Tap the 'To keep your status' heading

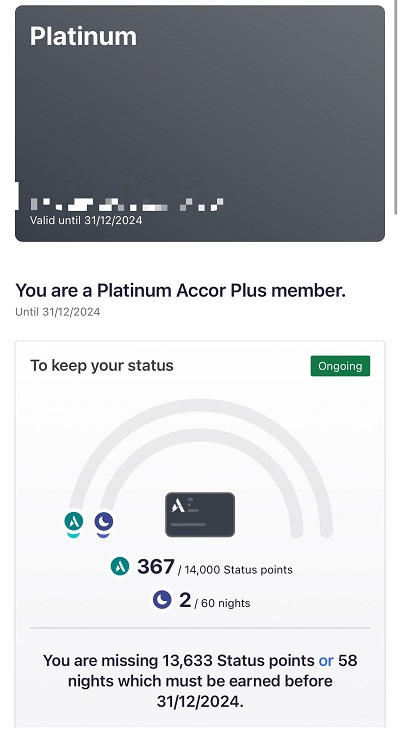[x=102, y=366]
